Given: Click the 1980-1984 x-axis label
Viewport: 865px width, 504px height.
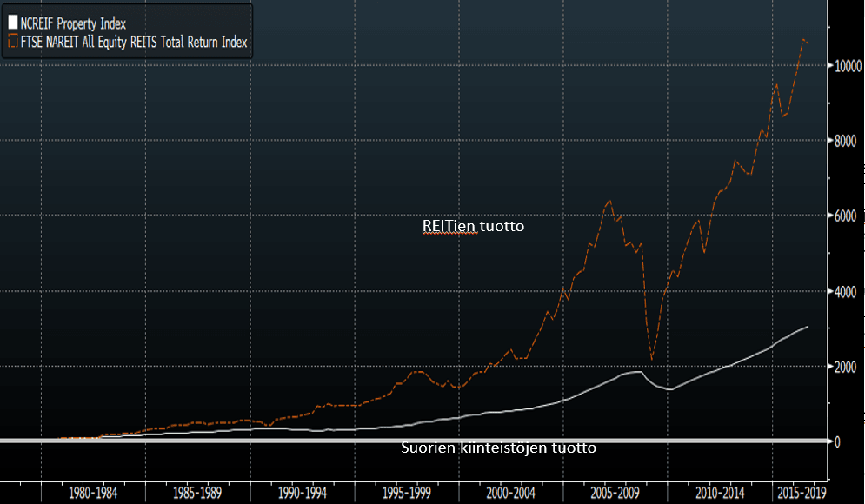Looking at the screenshot, I should (93, 493).
